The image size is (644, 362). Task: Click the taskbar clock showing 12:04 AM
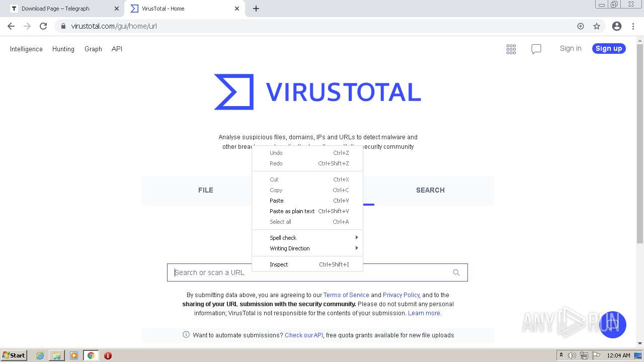pyautogui.click(x=618, y=355)
